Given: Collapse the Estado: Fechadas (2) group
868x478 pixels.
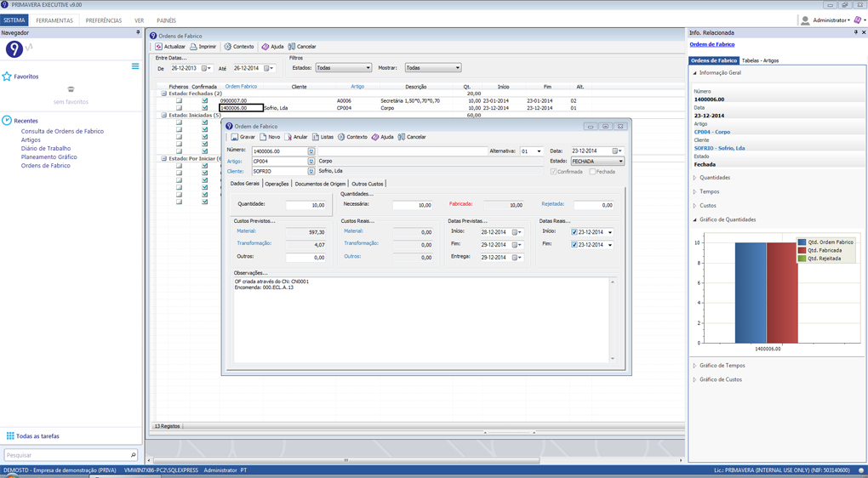Looking at the screenshot, I should tap(164, 94).
